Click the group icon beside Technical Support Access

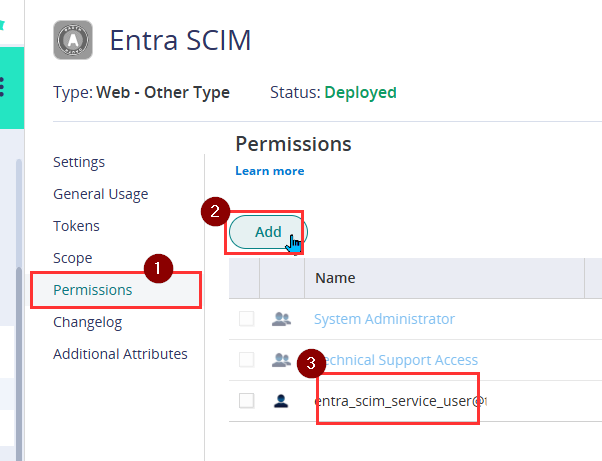click(281, 360)
